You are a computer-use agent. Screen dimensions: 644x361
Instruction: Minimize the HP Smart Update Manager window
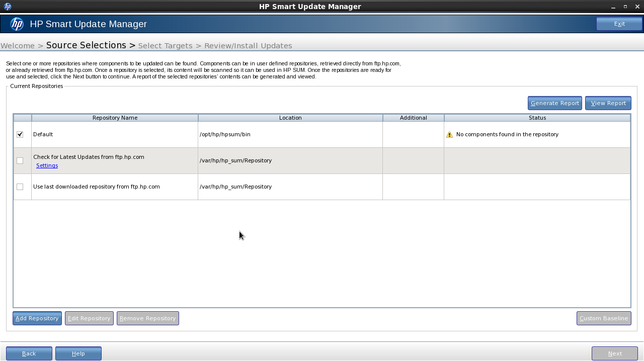tap(613, 7)
